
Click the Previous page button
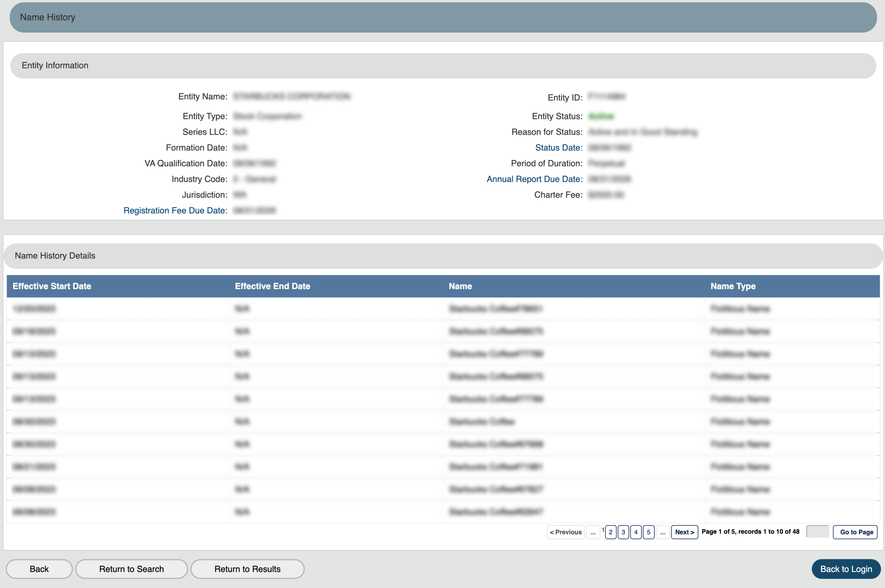point(566,532)
